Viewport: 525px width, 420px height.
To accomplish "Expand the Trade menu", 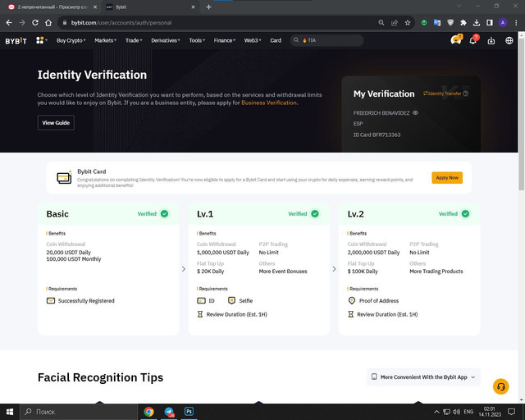I will 134,40.
